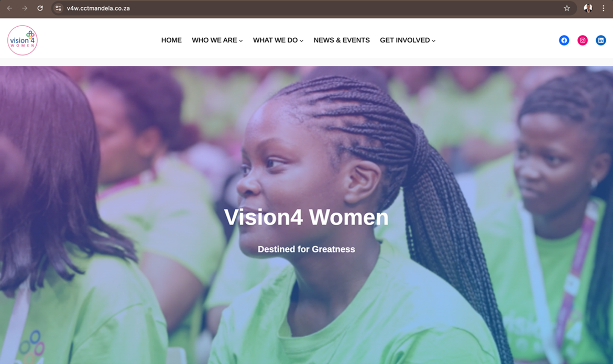This screenshot has width=613, height=364.
Task: View site information icon in address bar
Action: tap(58, 8)
